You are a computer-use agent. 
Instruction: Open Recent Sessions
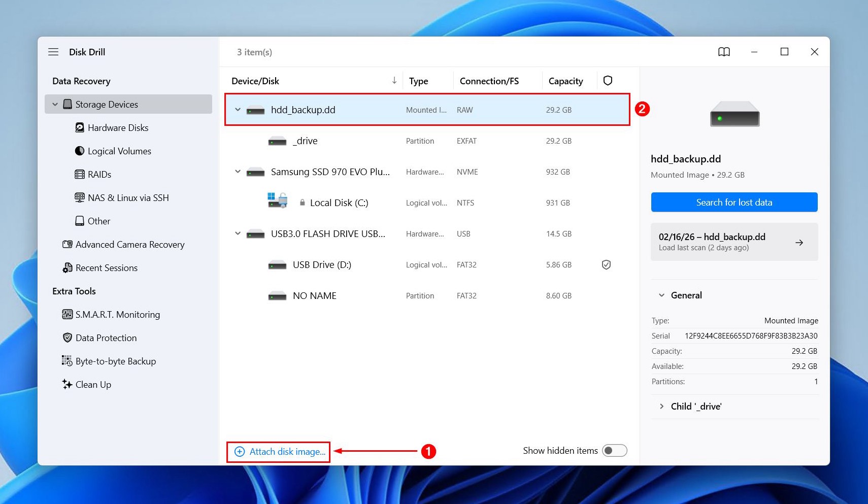pyautogui.click(x=106, y=267)
